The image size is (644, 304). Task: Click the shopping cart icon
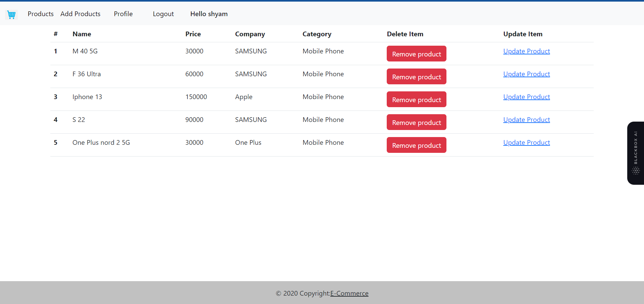click(11, 14)
